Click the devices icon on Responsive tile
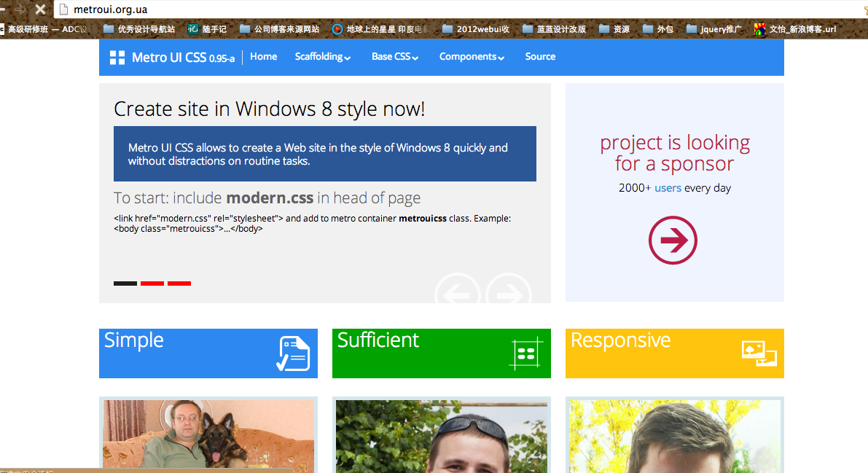Image resolution: width=868 pixels, height=473 pixels. 759,353
